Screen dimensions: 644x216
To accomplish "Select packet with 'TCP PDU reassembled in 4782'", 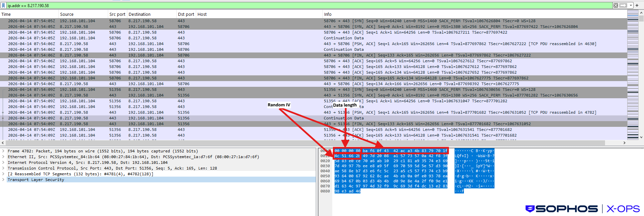I will (x=313, y=112).
